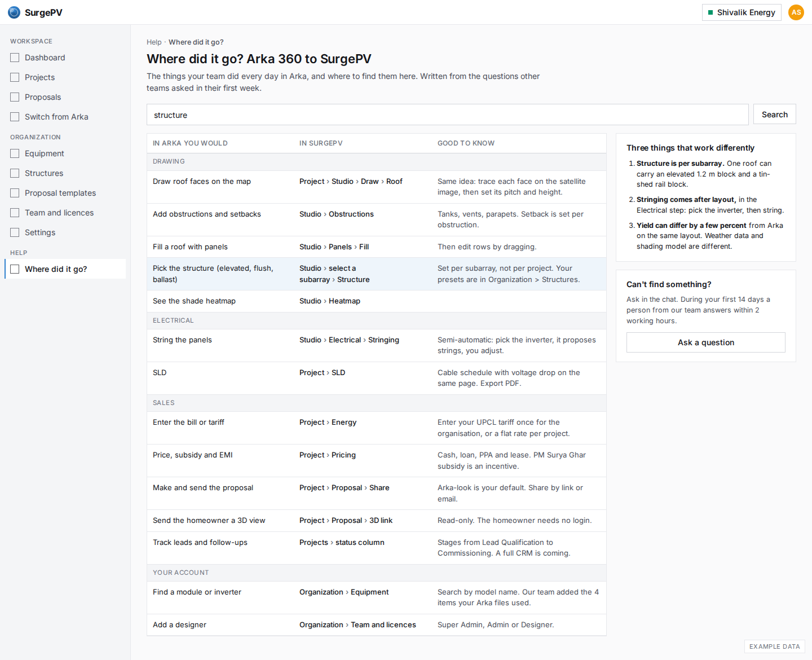Screen dimensions: 812x660
Task: Click the Team and licences sidebar icon
Action: [15, 213]
